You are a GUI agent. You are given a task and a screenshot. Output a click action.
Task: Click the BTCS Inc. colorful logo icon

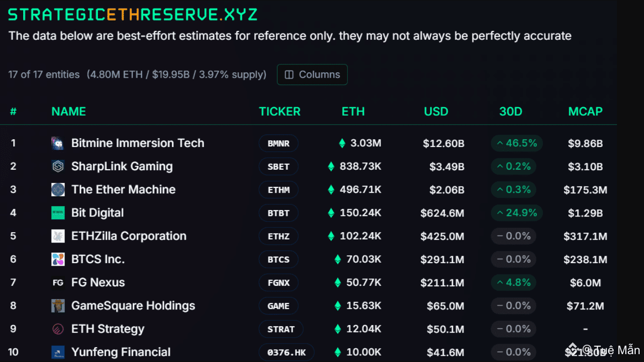coord(58,259)
